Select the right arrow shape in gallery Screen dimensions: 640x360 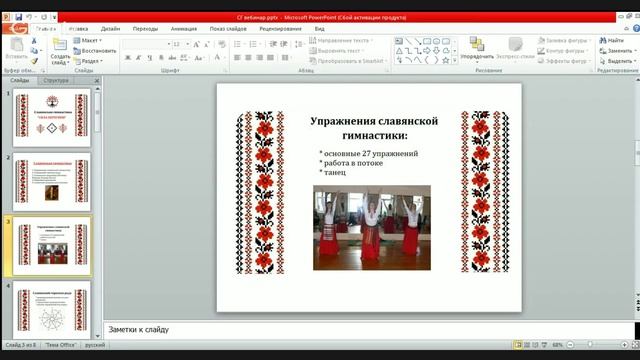click(x=427, y=51)
